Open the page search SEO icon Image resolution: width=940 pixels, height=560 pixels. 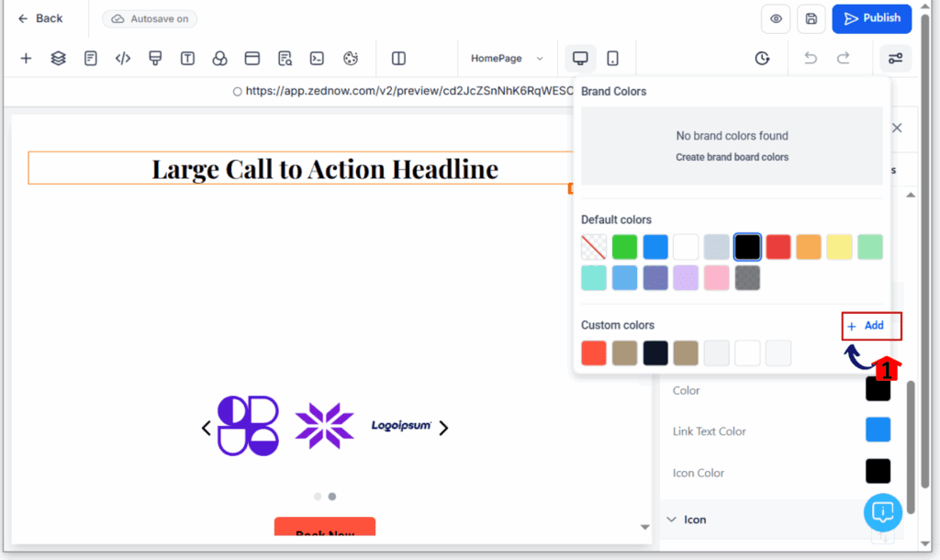285,58
